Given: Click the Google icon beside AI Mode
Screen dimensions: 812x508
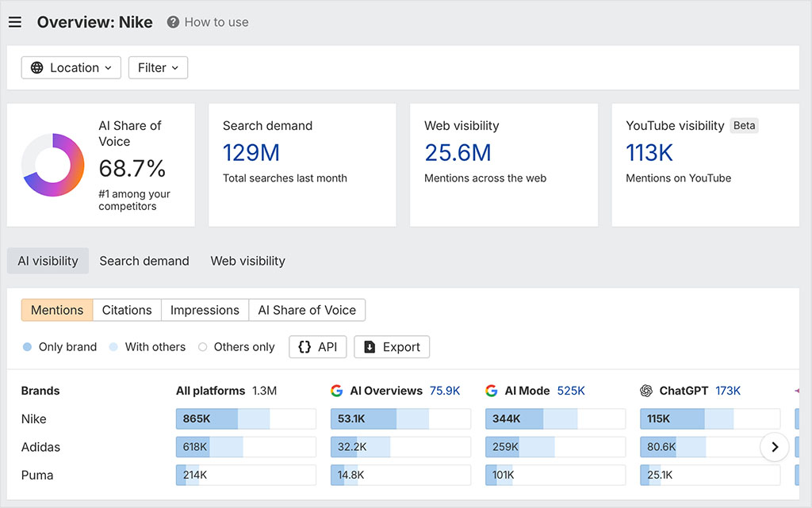Looking at the screenshot, I should coord(491,391).
